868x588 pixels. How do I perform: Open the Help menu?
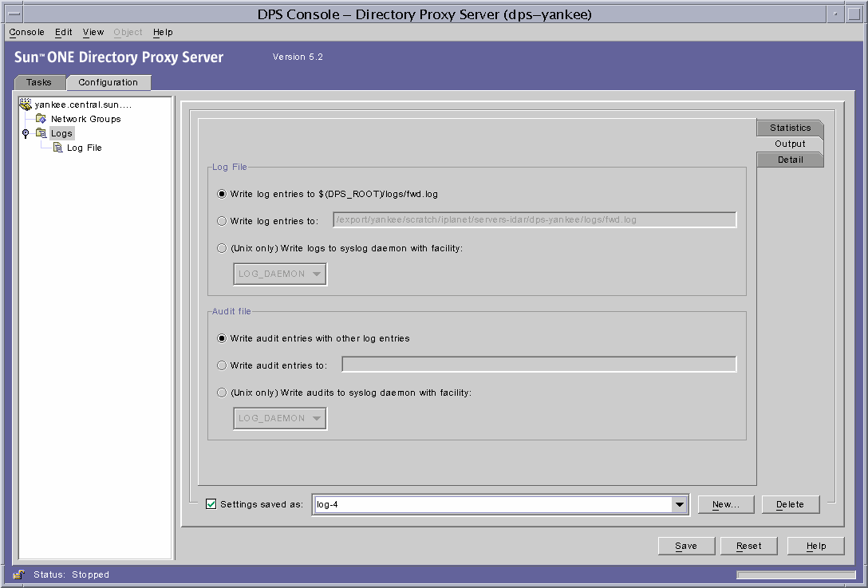tap(163, 32)
